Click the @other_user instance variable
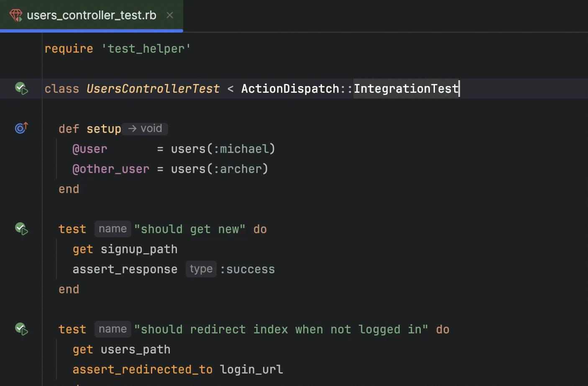Viewport: 588px width, 386px height. (x=110, y=169)
